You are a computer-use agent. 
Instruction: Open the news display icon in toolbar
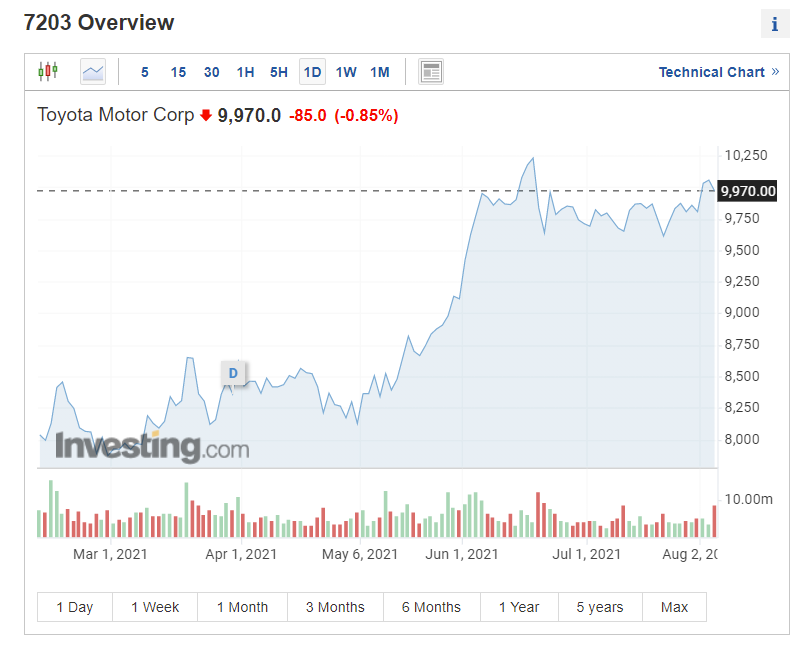click(431, 71)
